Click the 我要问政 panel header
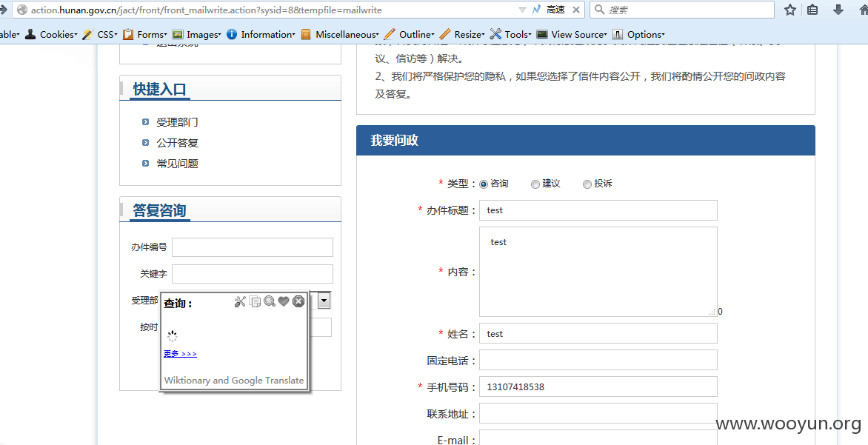 pyautogui.click(x=586, y=141)
